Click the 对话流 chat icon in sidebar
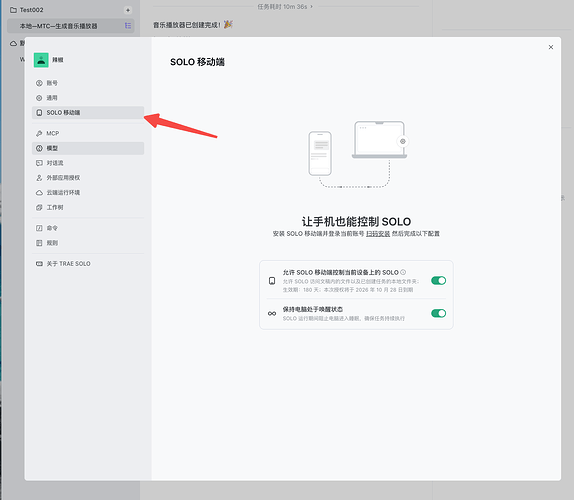The width and height of the screenshot is (574, 500). (x=39, y=163)
